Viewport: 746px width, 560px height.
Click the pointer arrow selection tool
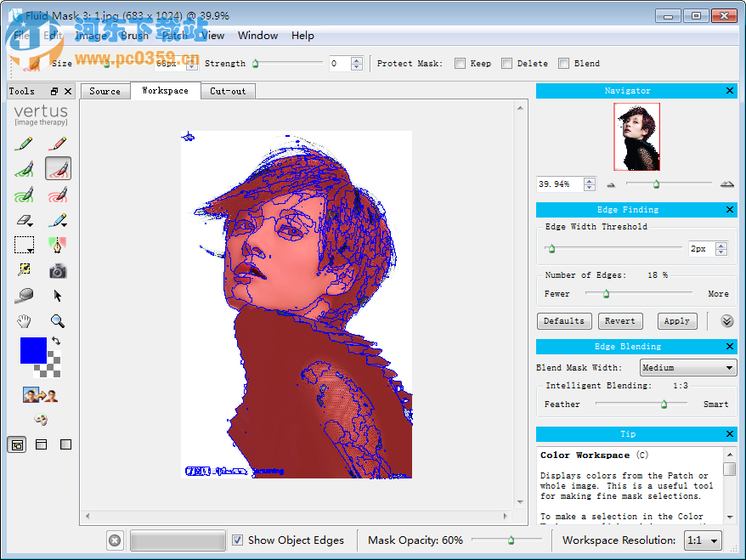coord(58,296)
